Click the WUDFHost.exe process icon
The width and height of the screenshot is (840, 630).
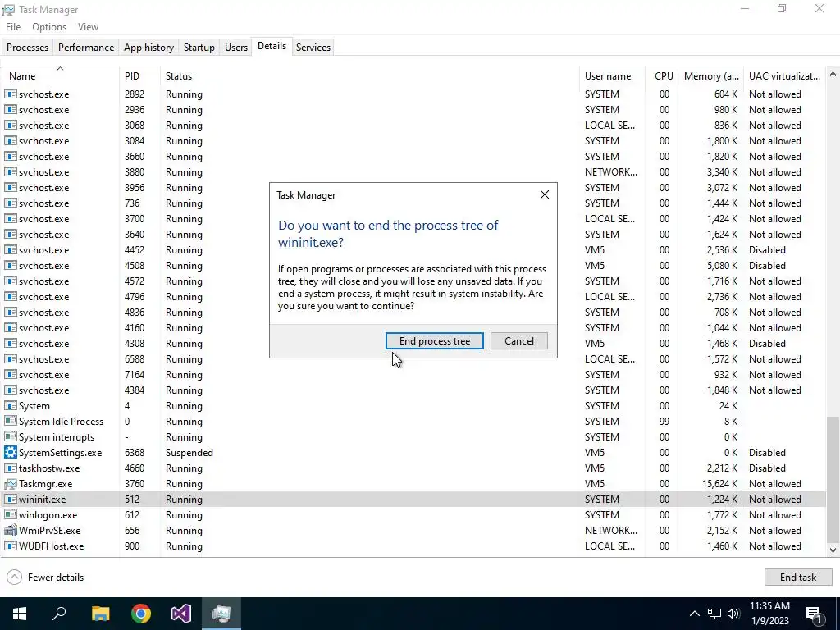pyautogui.click(x=10, y=546)
